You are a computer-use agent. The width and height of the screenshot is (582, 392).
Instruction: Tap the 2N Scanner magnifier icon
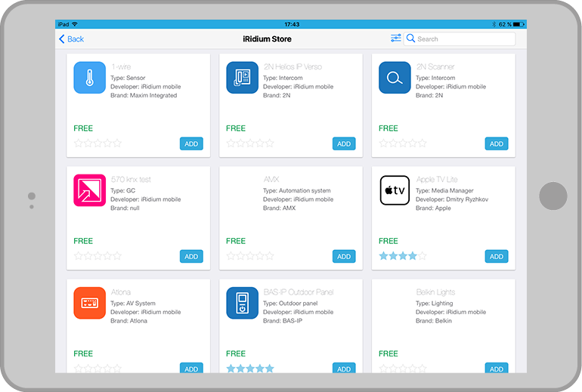(395, 78)
